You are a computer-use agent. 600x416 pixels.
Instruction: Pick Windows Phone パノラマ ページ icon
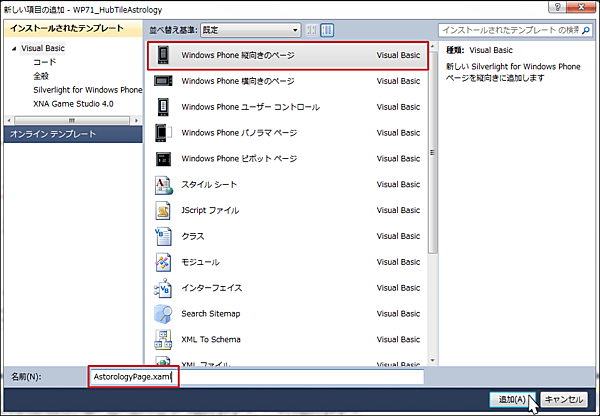163,133
